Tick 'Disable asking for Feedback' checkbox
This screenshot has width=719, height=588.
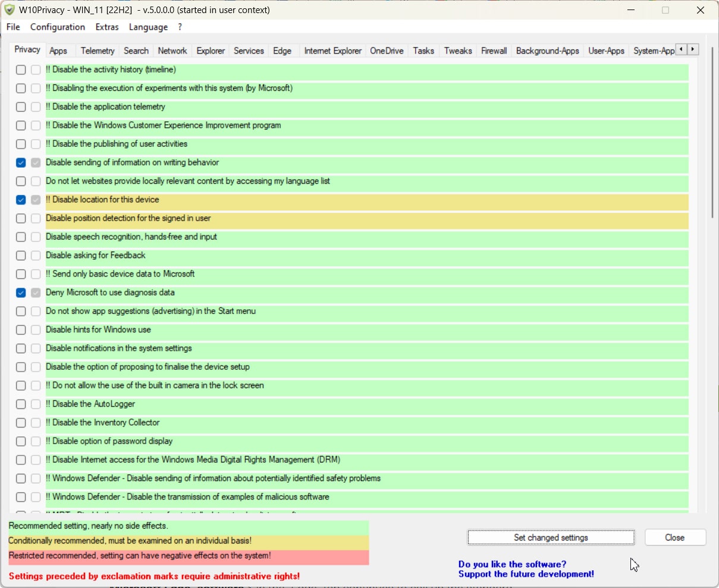pyautogui.click(x=21, y=256)
